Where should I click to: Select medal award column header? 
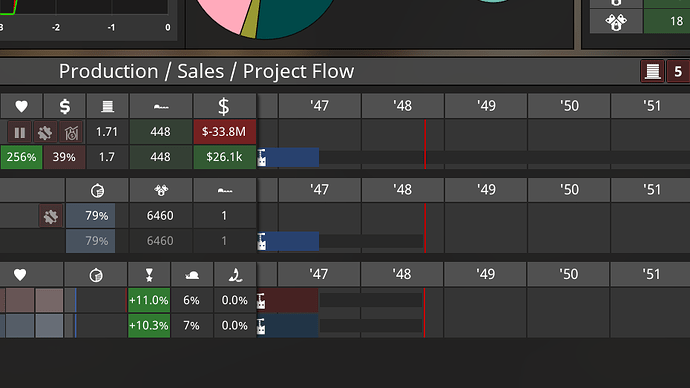pyautogui.click(x=149, y=275)
